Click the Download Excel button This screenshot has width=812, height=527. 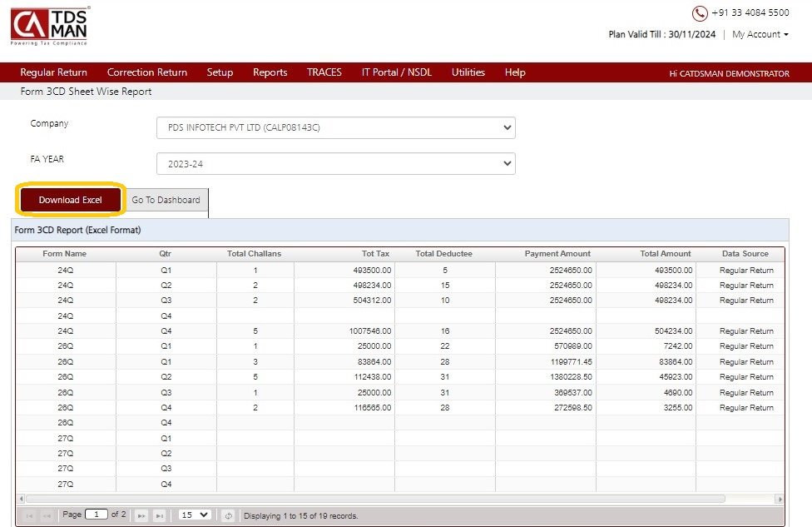coord(70,200)
